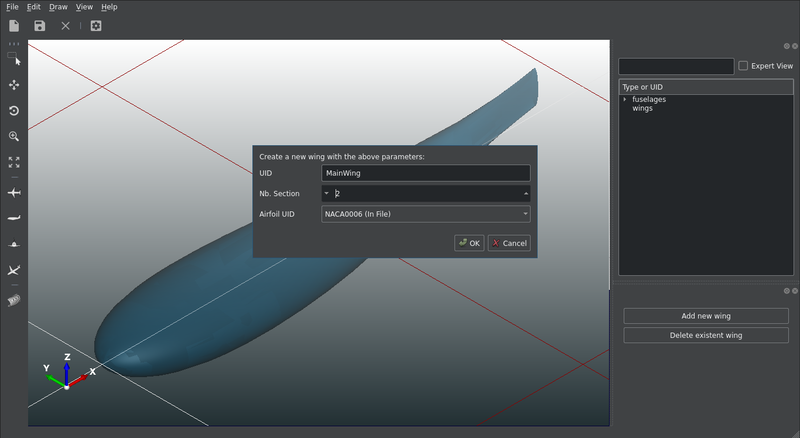
Task: Switch to the airplane side view icon
Action: (14, 217)
